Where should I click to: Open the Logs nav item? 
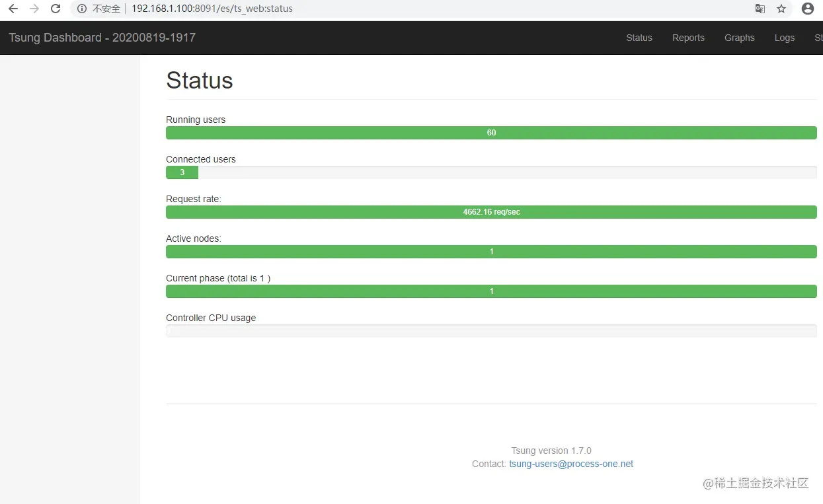[785, 38]
